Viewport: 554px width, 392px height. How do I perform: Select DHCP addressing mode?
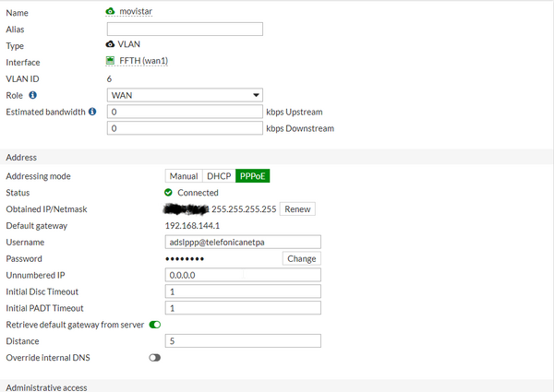coord(218,176)
